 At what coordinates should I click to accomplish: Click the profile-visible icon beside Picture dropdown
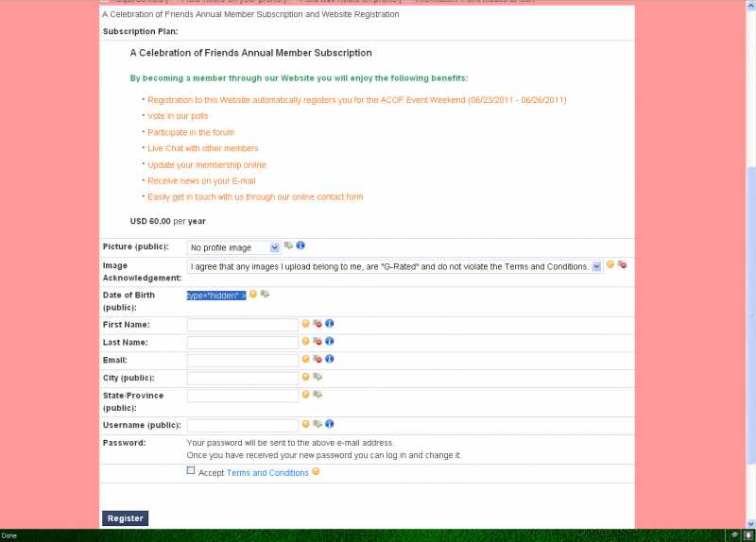(x=288, y=246)
